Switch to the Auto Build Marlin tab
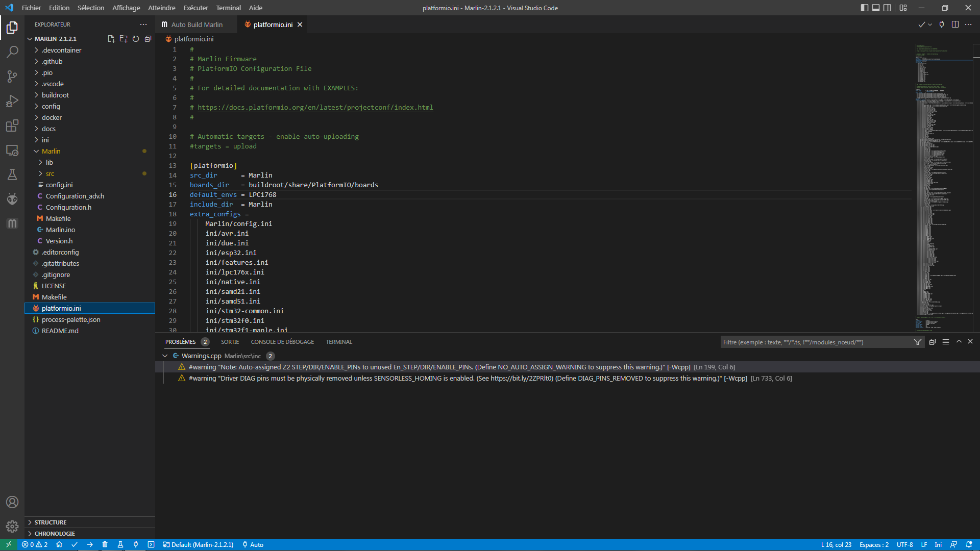This screenshot has height=551, width=980. [x=197, y=24]
